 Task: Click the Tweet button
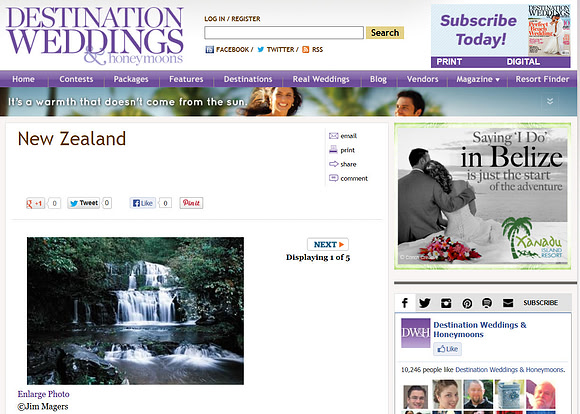[x=84, y=203]
